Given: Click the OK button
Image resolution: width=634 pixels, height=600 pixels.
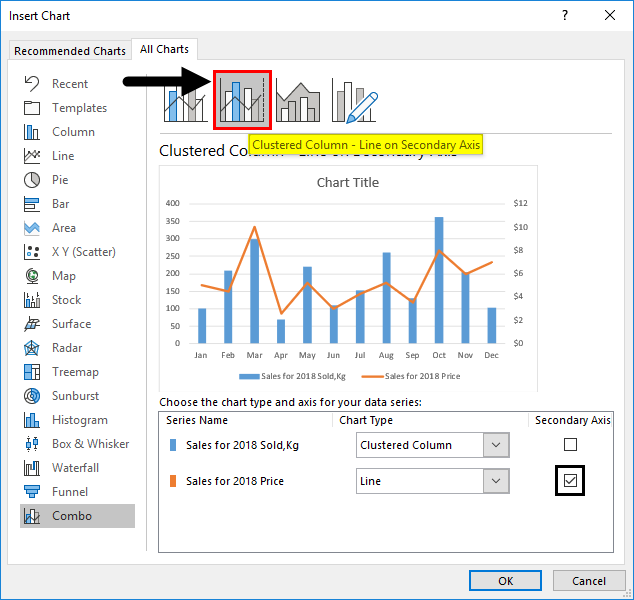Looking at the screenshot, I should click(x=505, y=581).
